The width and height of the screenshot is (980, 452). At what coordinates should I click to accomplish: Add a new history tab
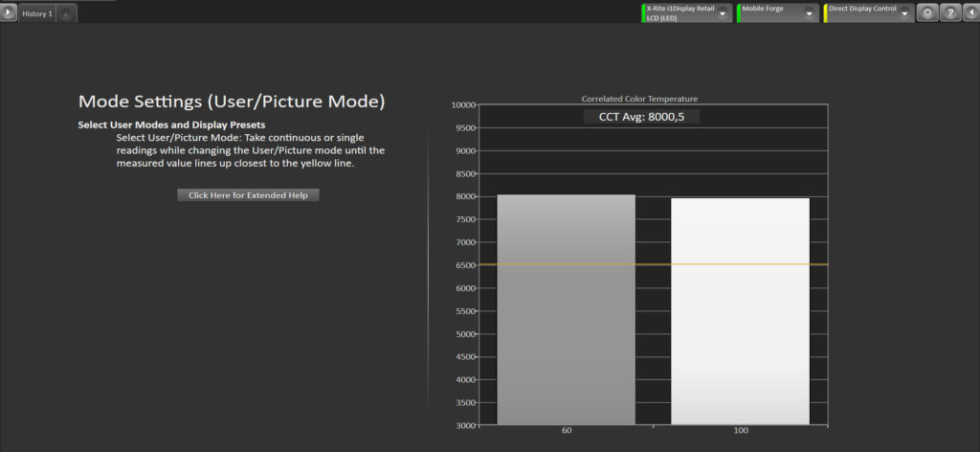(x=66, y=14)
